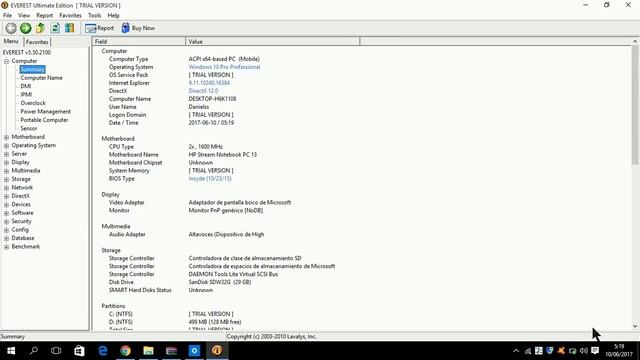Open the Help menu
This screenshot has width=640, height=360.
coord(113,16)
